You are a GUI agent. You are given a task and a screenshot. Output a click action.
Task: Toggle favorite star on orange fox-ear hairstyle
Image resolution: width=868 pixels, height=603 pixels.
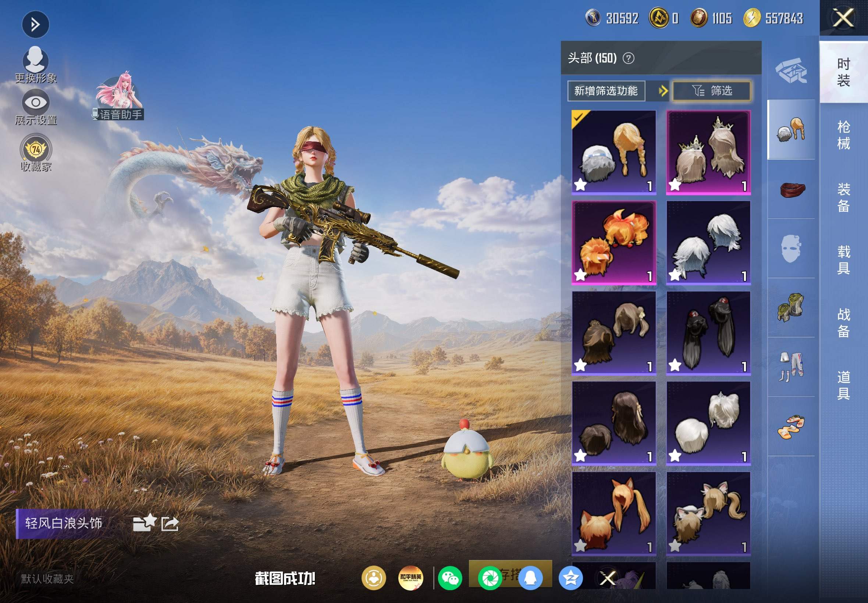(580, 546)
